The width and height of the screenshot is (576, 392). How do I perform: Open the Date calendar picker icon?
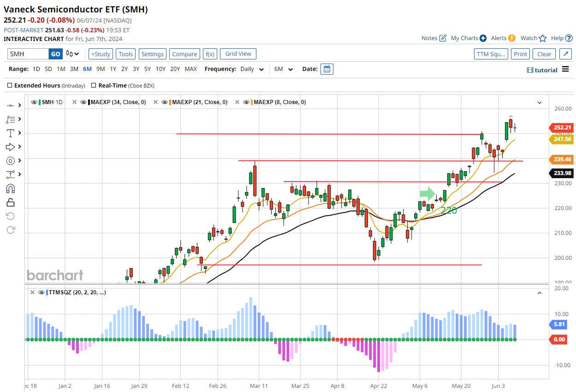click(327, 69)
